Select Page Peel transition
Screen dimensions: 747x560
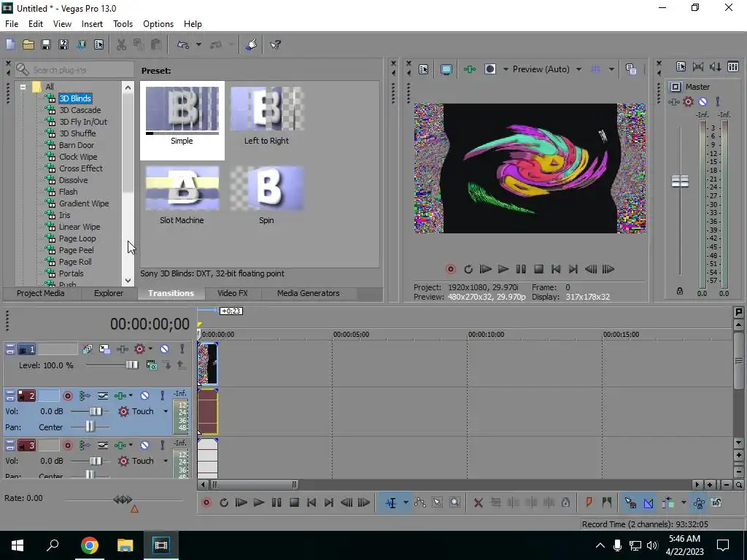pyautogui.click(x=76, y=250)
